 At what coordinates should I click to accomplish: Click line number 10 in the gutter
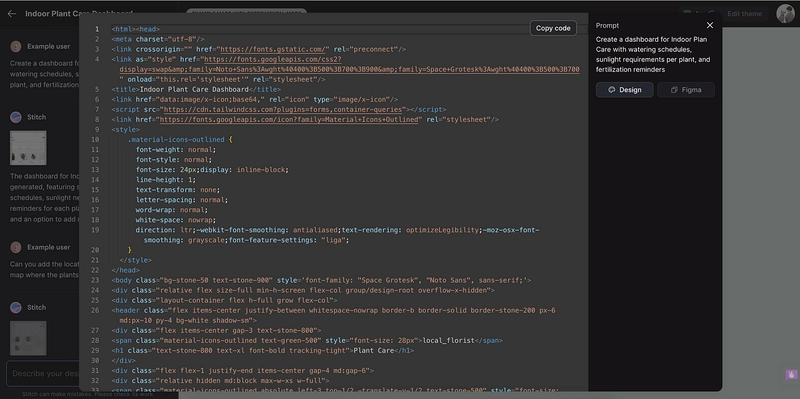(95, 139)
